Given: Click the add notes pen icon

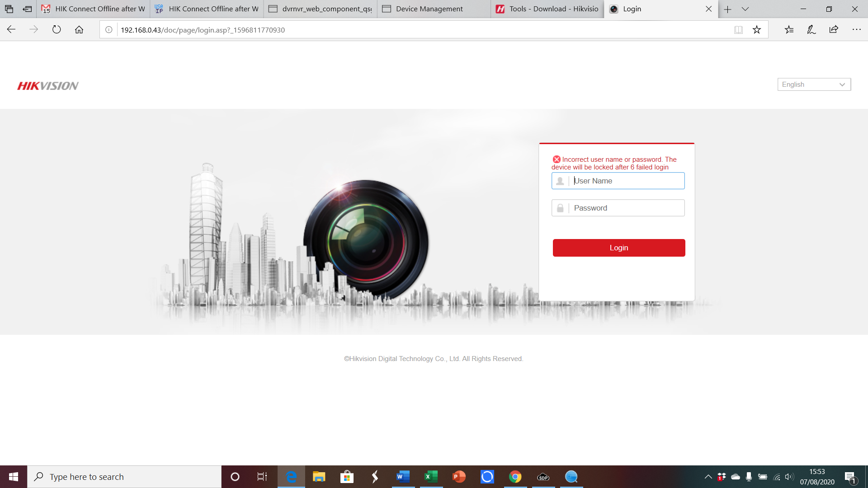Looking at the screenshot, I should click(811, 30).
